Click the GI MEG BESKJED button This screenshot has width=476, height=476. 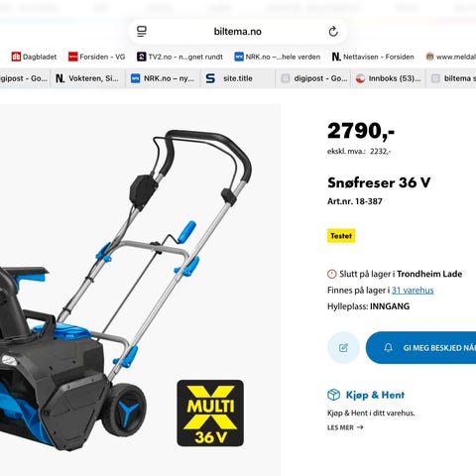tap(420, 348)
